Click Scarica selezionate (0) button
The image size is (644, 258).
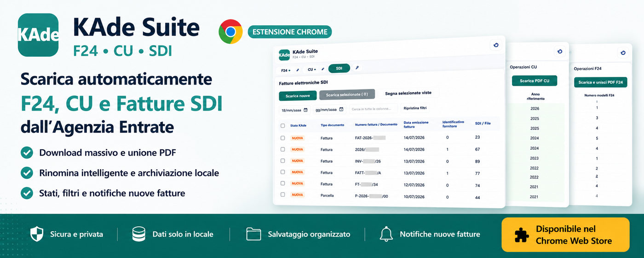point(347,94)
